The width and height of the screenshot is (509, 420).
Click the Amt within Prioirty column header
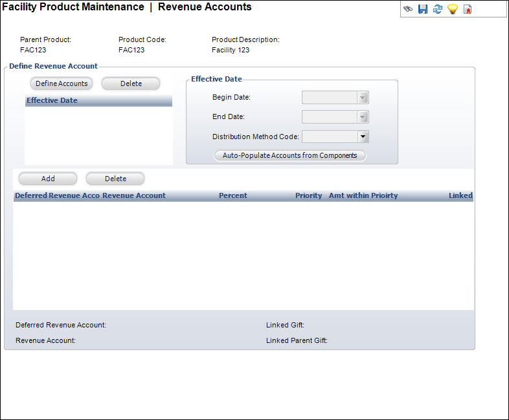point(363,195)
